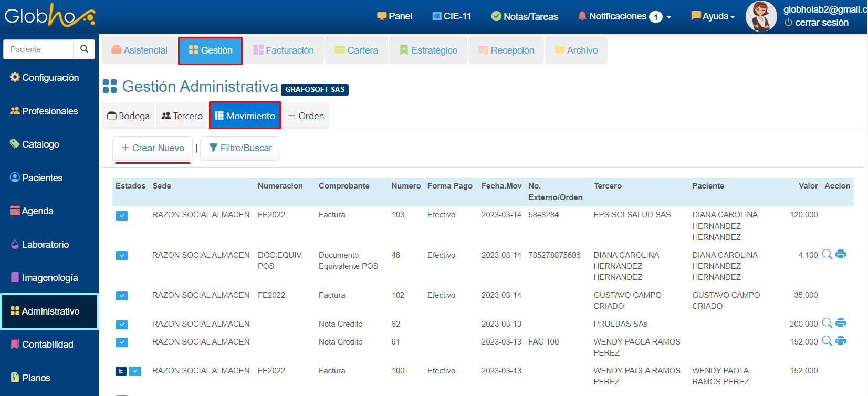Open the Filtro/Buscar filter panel
Image resolution: width=868 pixels, height=396 pixels.
point(240,148)
